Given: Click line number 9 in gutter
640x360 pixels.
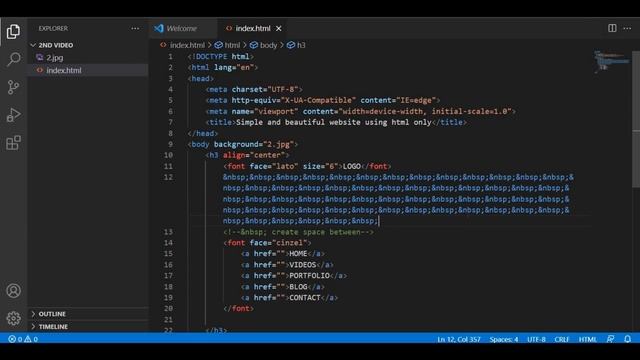Looking at the screenshot, I should point(170,144).
